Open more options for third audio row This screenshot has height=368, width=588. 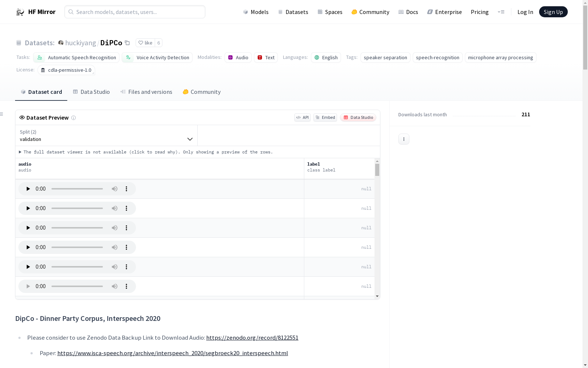point(126,228)
